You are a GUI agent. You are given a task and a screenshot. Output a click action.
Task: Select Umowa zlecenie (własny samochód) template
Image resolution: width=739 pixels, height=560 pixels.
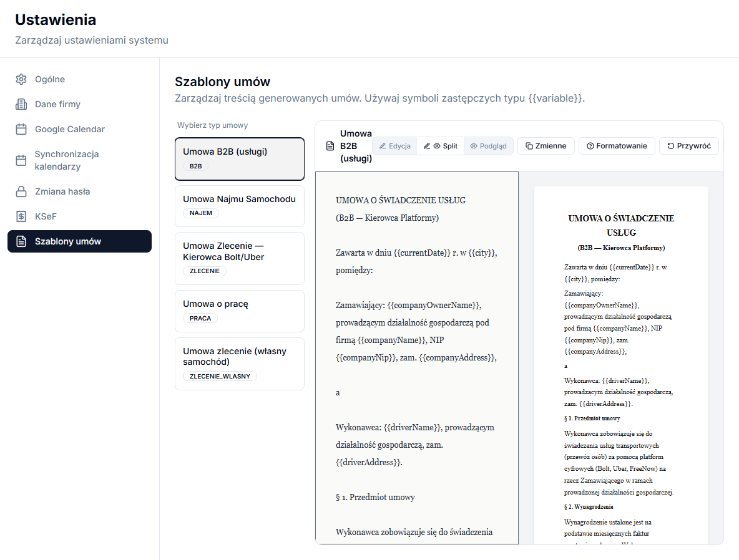coord(240,364)
